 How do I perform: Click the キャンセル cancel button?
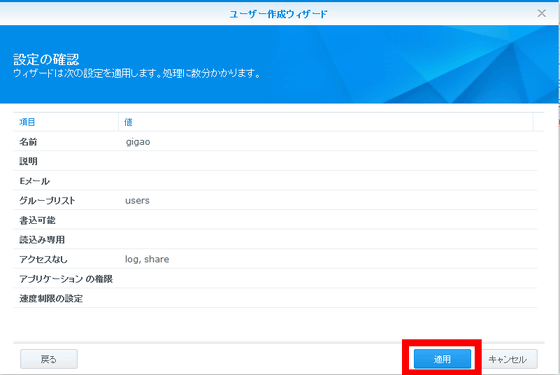tap(508, 359)
